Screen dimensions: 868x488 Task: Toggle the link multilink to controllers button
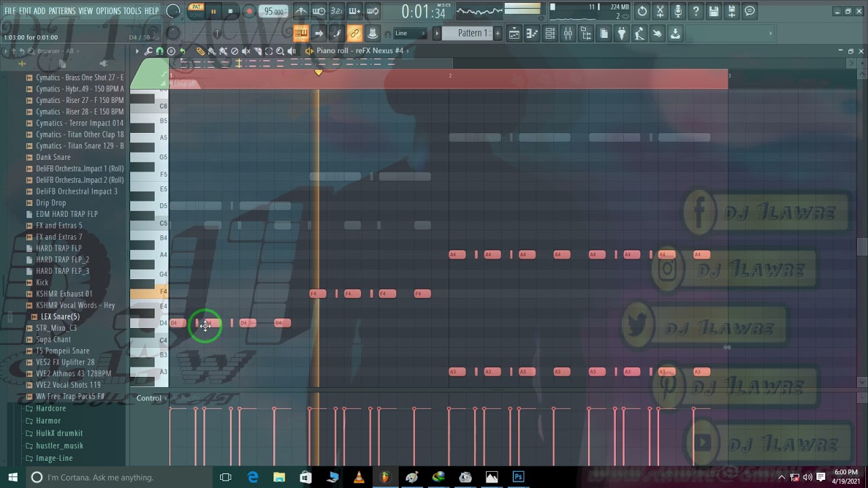(355, 33)
